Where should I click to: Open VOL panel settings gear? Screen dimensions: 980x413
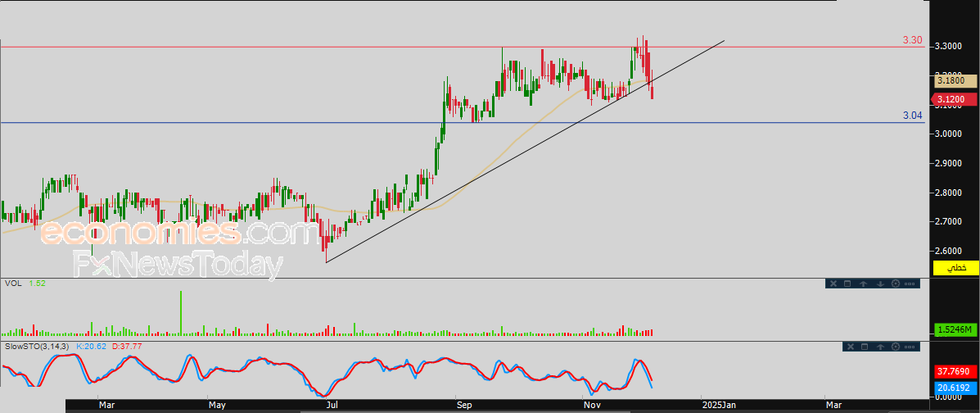click(x=896, y=284)
